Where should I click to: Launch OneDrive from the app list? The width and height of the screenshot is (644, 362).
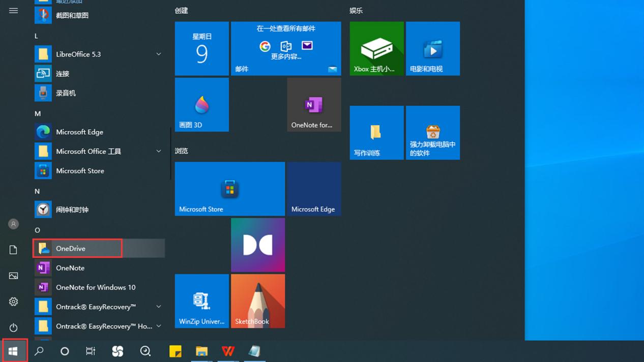pyautogui.click(x=99, y=249)
